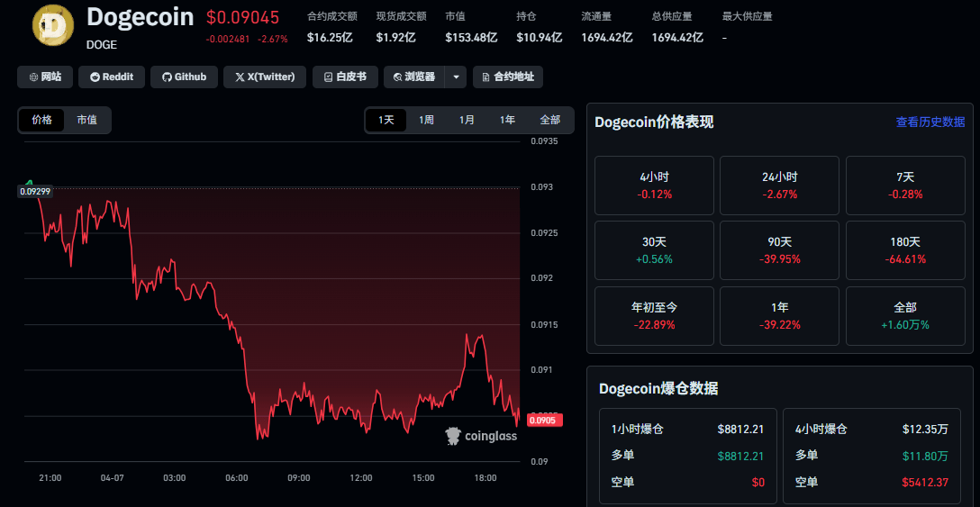Click the Dogecoin coin logo
This screenshot has height=507, width=980.
click(x=53, y=24)
